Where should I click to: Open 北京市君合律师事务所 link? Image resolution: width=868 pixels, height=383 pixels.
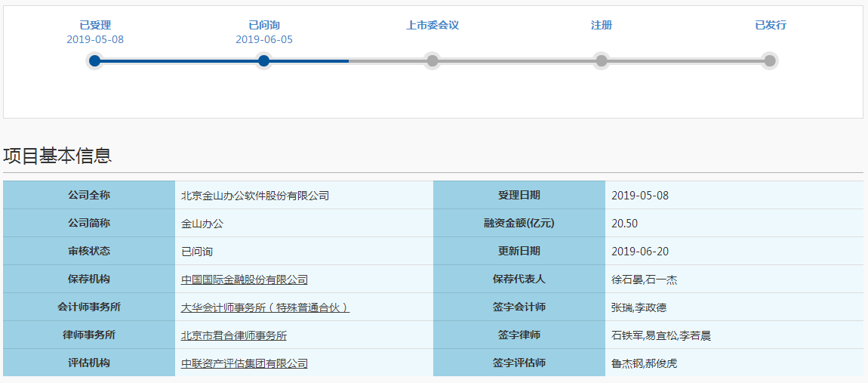click(x=234, y=335)
